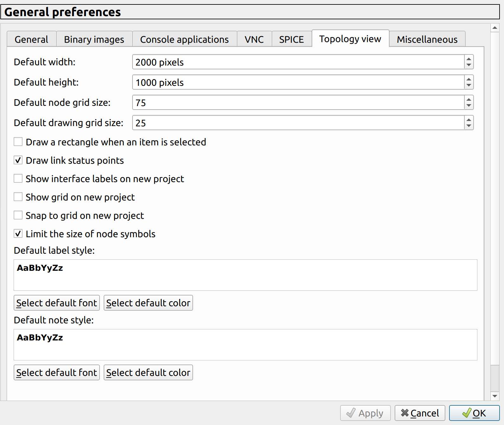The width and height of the screenshot is (504, 425).
Task: Decrement the Default height spinner
Action: point(469,85)
